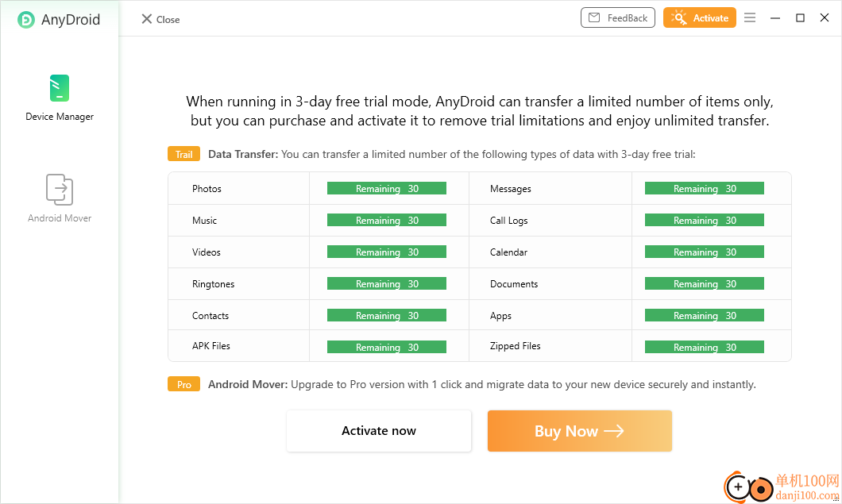Click the Activate key icon in the title bar
The image size is (842, 504).
(678, 17)
